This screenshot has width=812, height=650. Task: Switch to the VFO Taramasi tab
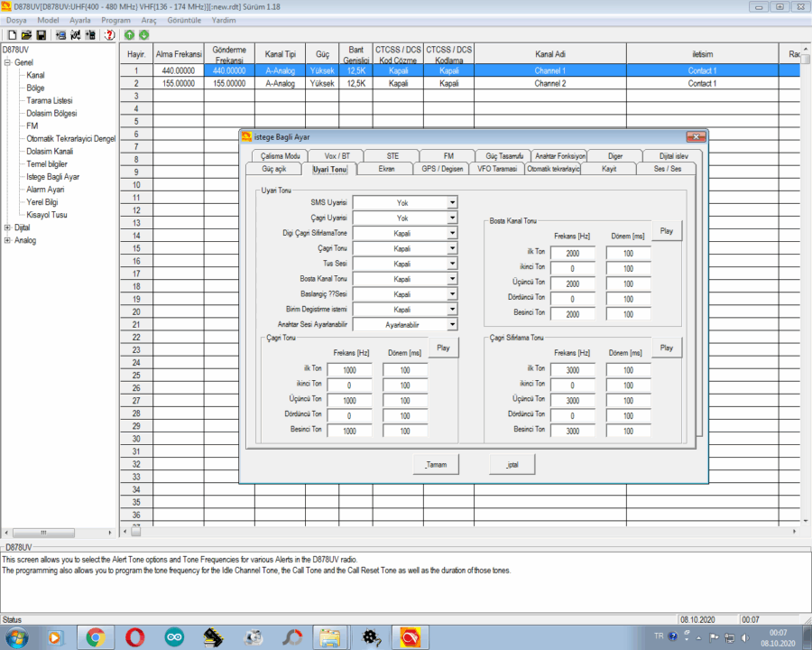coord(496,169)
